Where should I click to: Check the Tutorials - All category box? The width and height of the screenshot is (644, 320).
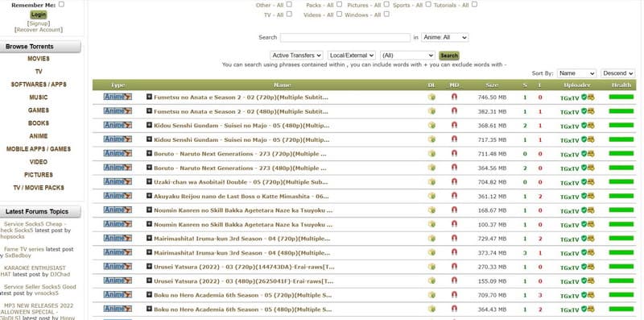[474, 4]
